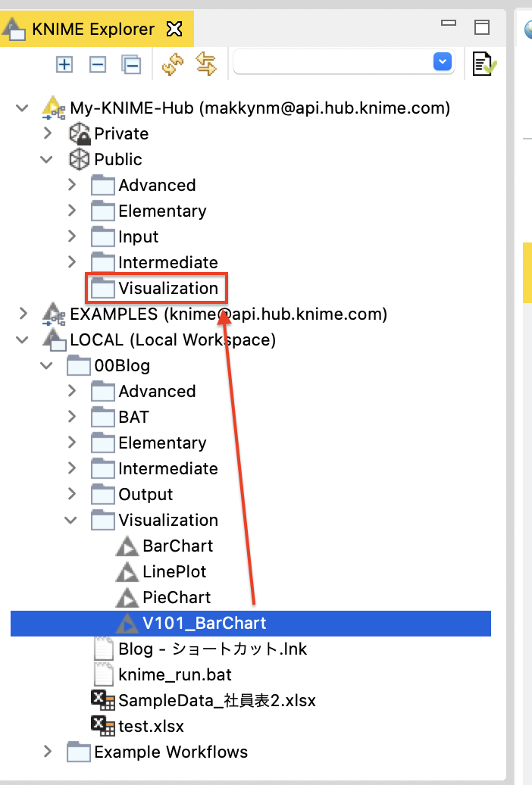Click the expand-all icon in the Explorer toolbar
This screenshot has width=532, height=785.
tap(64, 64)
